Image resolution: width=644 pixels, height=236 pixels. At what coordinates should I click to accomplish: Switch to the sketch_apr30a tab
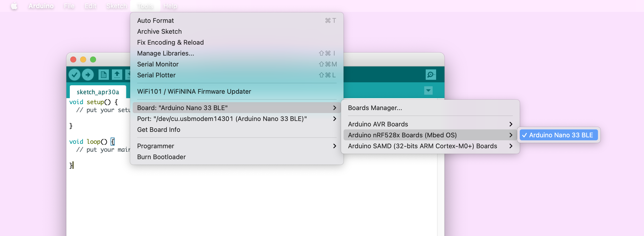(98, 92)
